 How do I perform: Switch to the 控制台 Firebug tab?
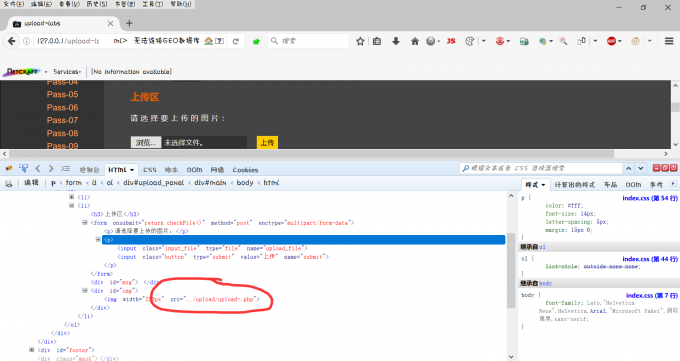tap(89, 170)
